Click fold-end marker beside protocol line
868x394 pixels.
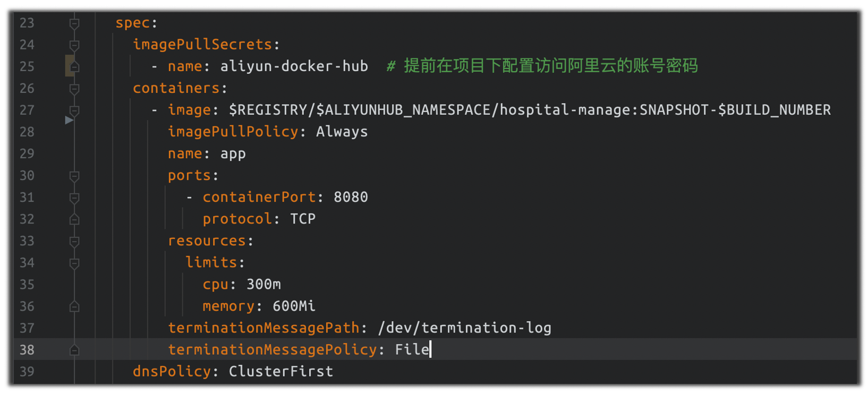click(74, 219)
